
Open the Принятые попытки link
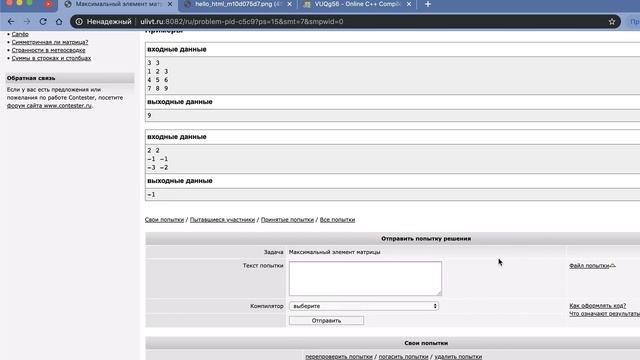pos(287,220)
